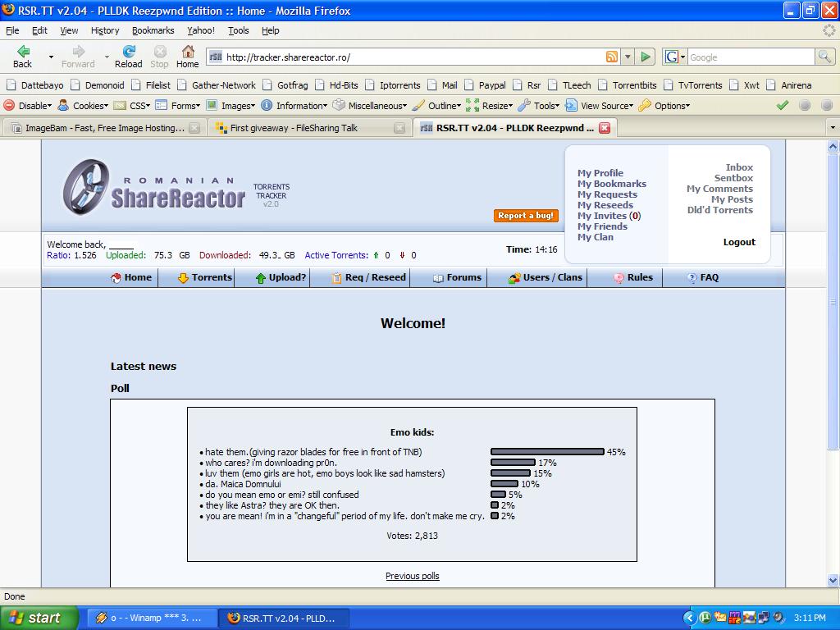Screen dimensions: 840x630
Task: Click the green validation checkmark icon
Action: coord(783,106)
